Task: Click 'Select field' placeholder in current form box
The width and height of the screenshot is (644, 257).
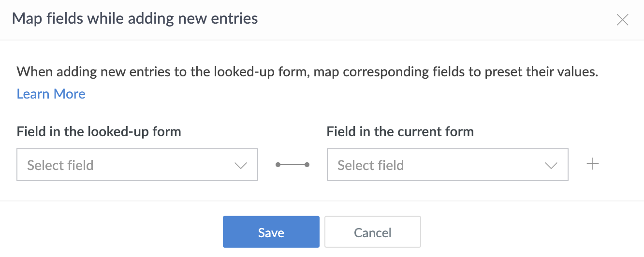Action: (x=370, y=165)
